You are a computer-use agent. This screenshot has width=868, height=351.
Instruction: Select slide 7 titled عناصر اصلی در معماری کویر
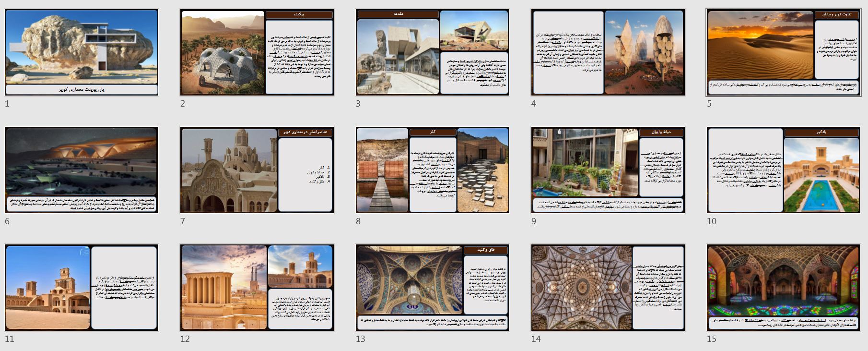[257, 170]
